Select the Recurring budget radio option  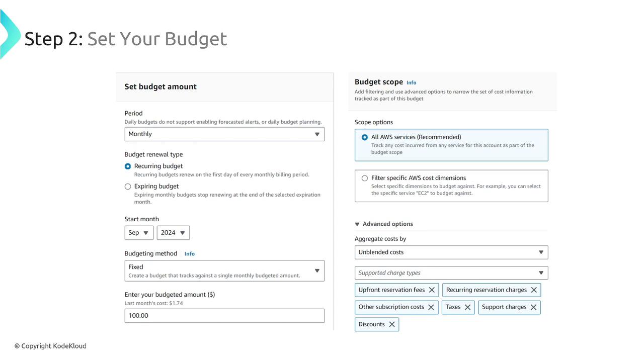tap(128, 166)
